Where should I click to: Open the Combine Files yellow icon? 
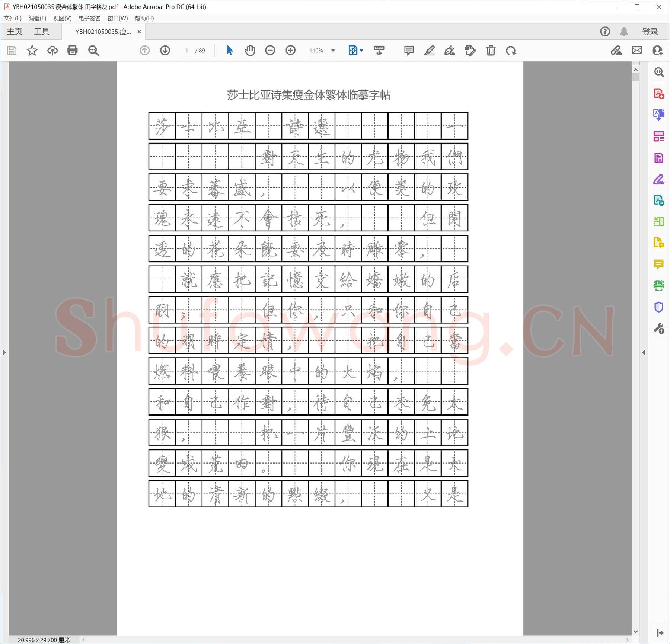coord(659,243)
